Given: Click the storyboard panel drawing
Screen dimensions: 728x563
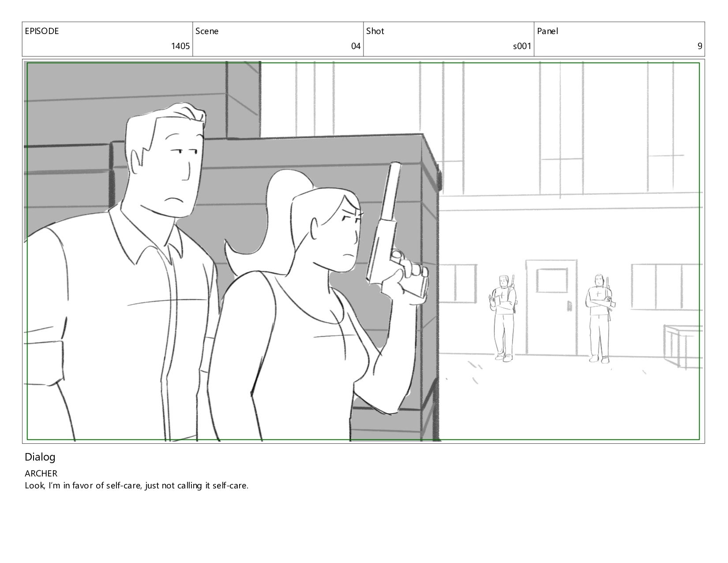Looking at the screenshot, I should [x=364, y=251].
